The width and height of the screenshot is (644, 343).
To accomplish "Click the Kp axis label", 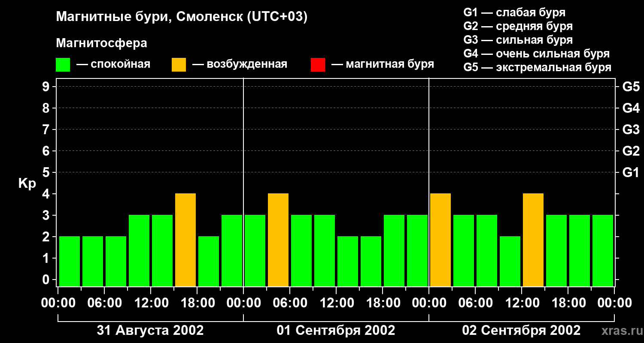I will [27, 184].
